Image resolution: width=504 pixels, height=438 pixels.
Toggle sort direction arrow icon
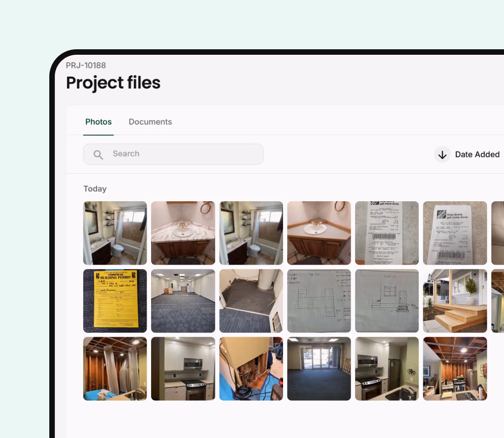pos(442,155)
